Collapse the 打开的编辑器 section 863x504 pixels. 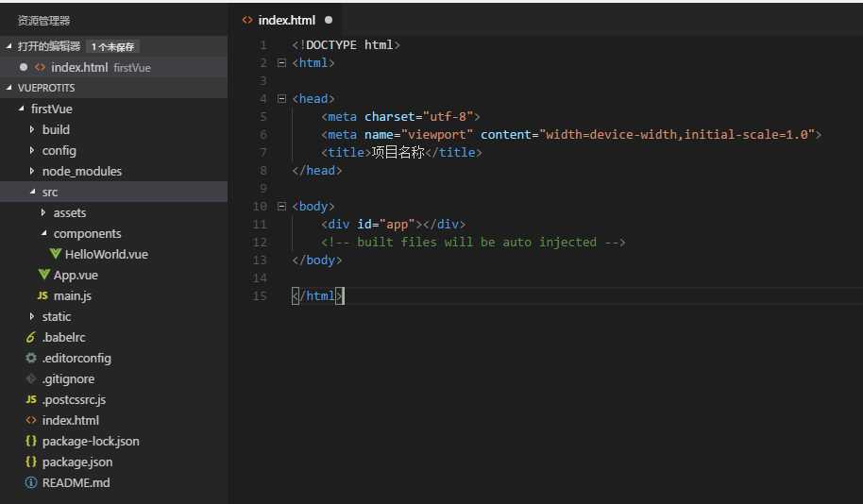[8, 46]
